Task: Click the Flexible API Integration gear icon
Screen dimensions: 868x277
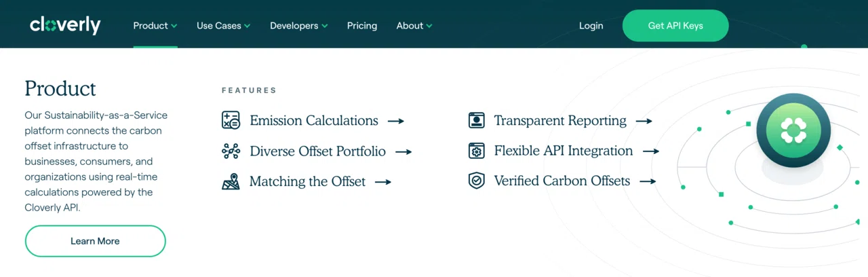Action: tap(477, 151)
